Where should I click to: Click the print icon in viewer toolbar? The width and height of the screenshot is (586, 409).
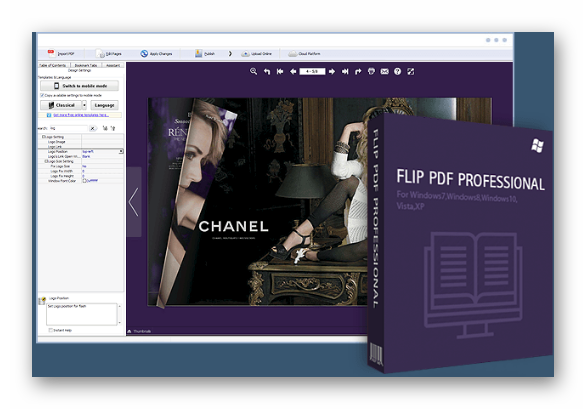pos(371,71)
